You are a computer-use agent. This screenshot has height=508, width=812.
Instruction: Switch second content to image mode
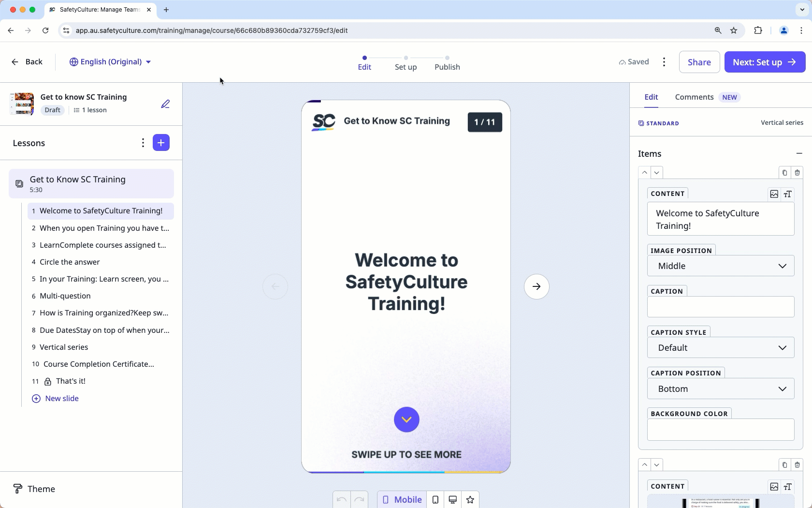click(x=774, y=487)
